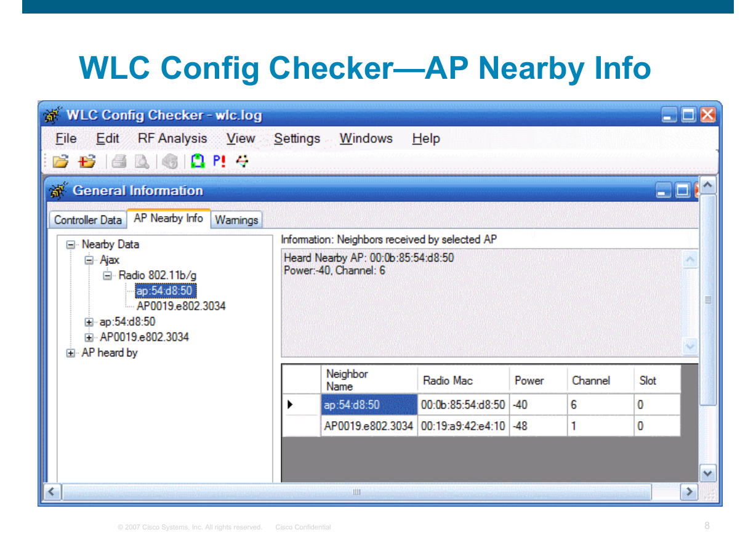756x535 pixels.
Task: Click the folder icon with red plus
Action: pyautogui.click(x=87, y=162)
